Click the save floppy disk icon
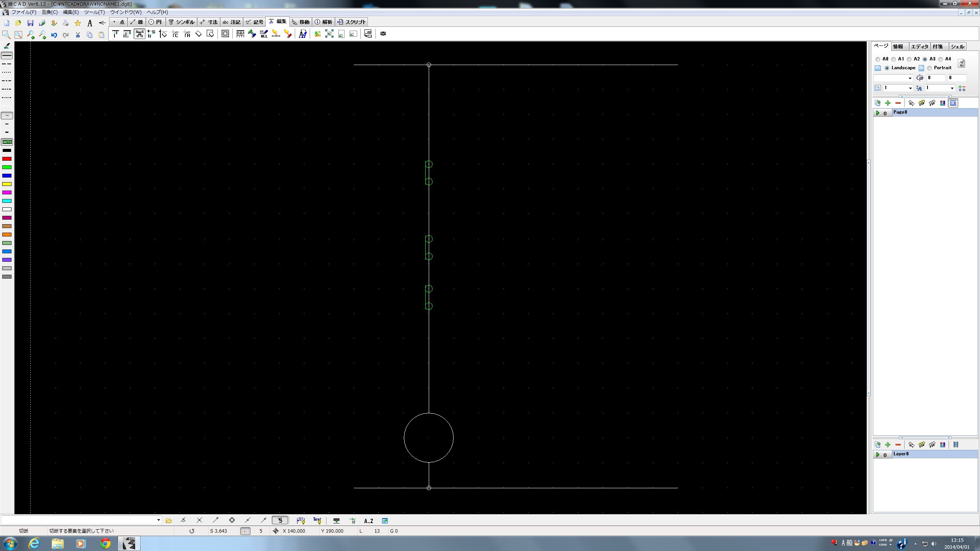Viewport: 980px width, 551px height. click(30, 23)
